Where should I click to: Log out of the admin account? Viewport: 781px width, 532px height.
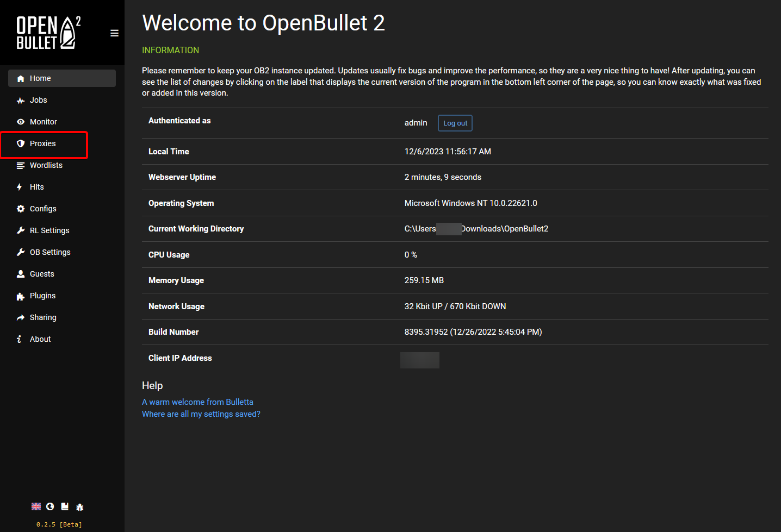455,123
